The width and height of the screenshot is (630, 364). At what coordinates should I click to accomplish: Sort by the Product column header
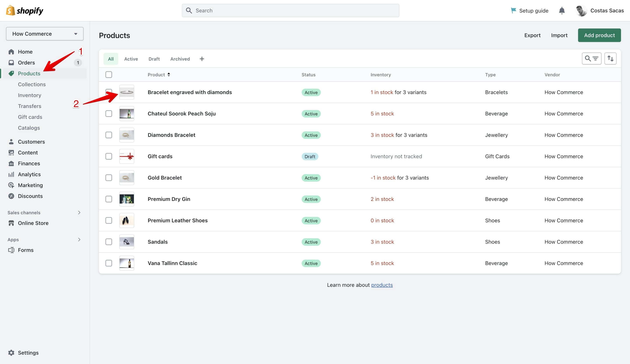click(x=159, y=75)
